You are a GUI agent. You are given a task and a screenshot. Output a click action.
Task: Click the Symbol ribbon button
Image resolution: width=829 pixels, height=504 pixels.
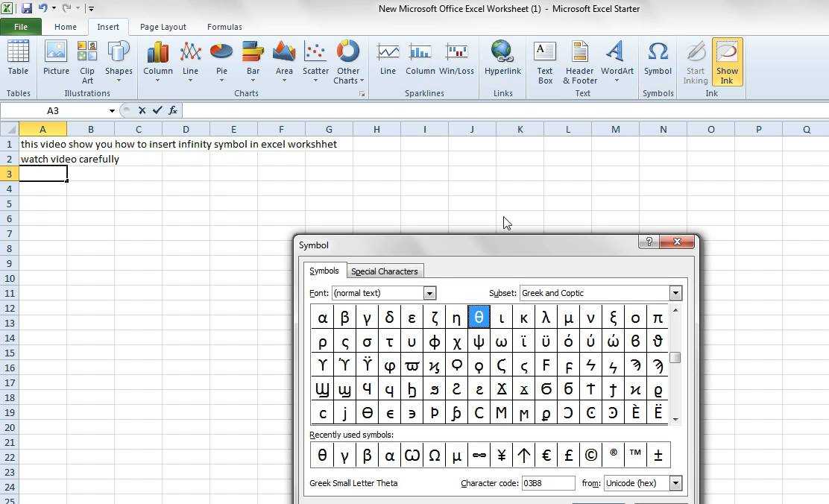(658, 58)
